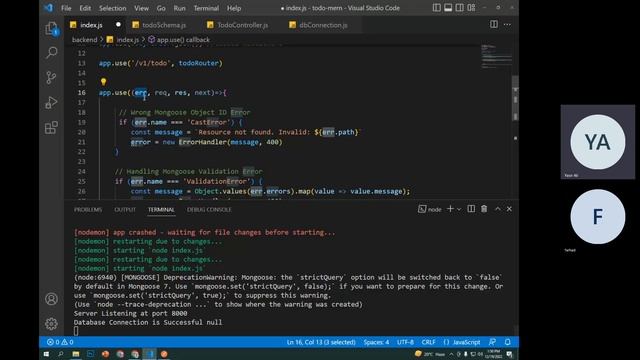Open the Go menu
The width and height of the screenshot is (640, 360).
tap(161, 8)
